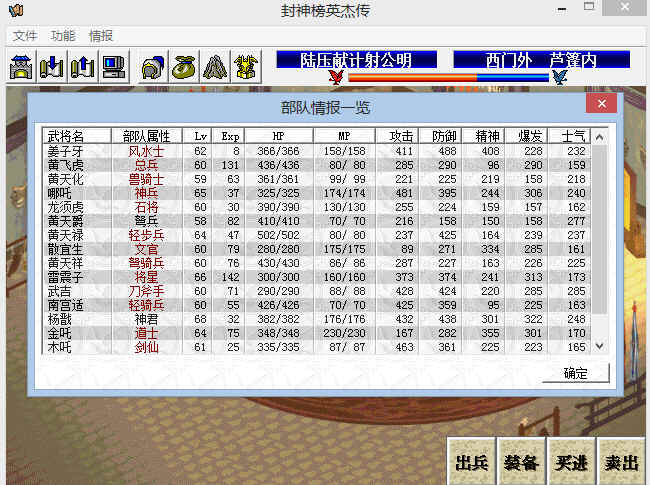Select the 黄天禄 row
Screen dimensions: 650x485
(317, 235)
